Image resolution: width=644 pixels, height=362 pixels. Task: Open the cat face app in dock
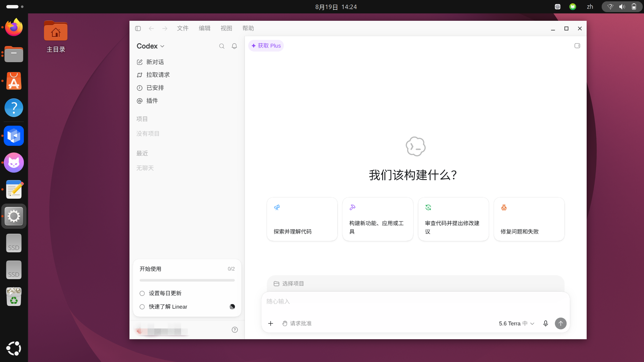tap(14, 163)
